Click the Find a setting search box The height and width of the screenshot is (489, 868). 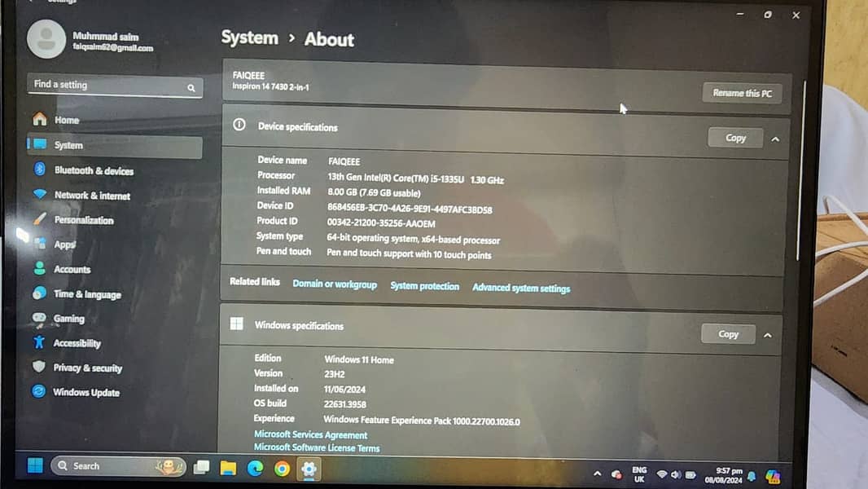click(x=114, y=86)
